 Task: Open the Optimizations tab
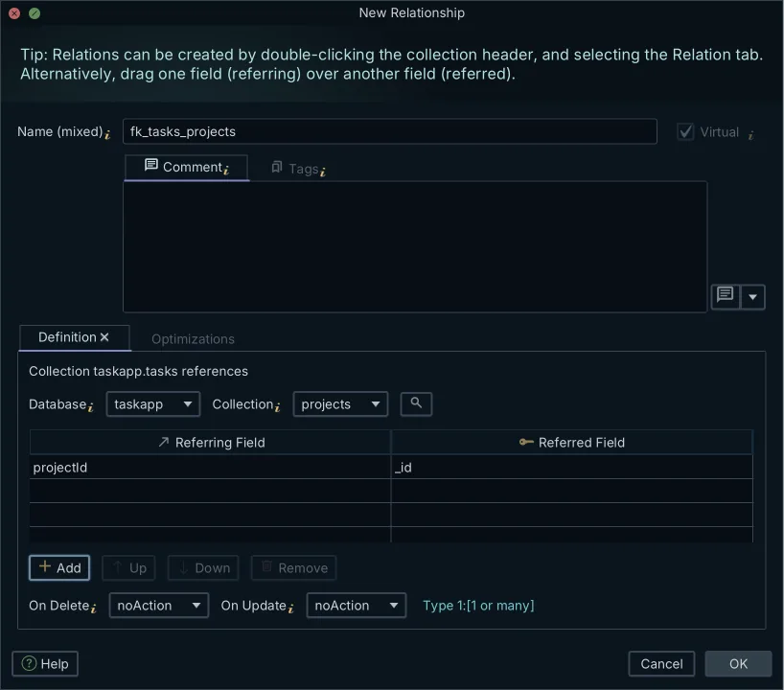tap(193, 339)
